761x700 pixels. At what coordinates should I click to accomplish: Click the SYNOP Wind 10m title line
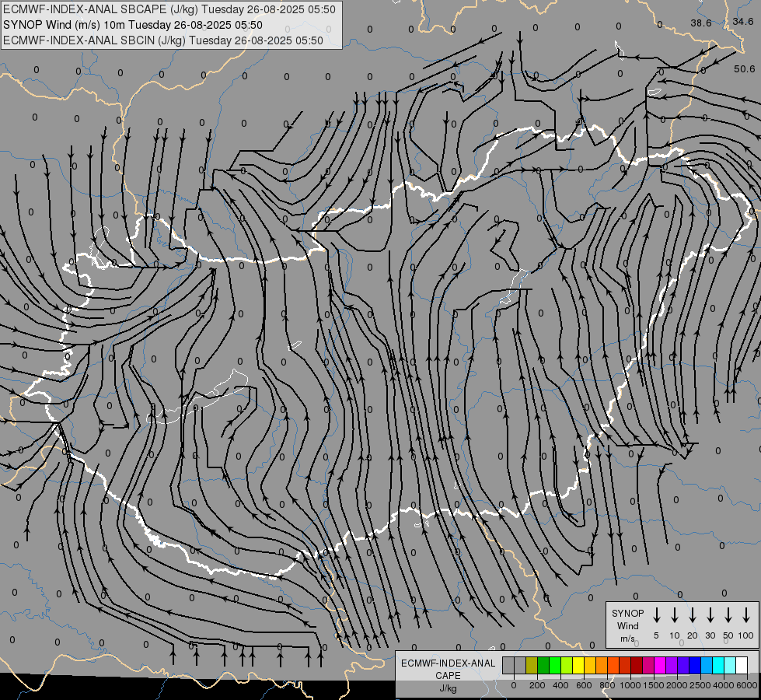coord(133,25)
